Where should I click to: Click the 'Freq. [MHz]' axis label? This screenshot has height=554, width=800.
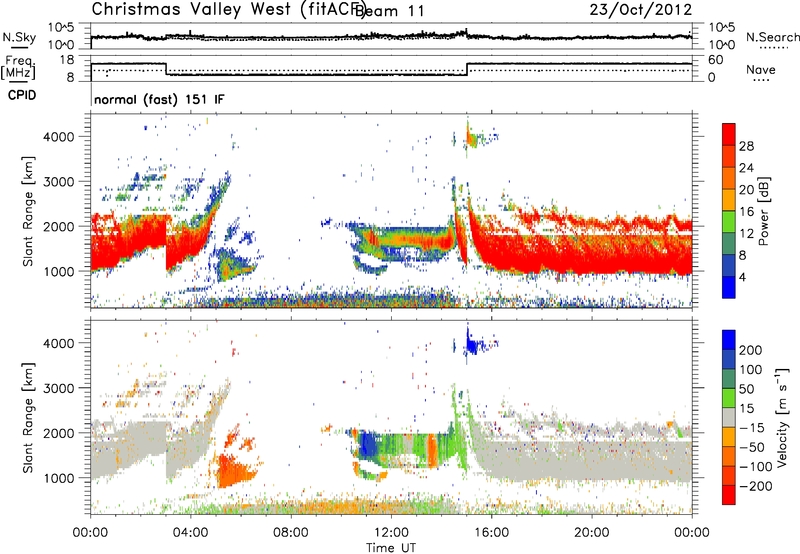pyautogui.click(x=18, y=67)
